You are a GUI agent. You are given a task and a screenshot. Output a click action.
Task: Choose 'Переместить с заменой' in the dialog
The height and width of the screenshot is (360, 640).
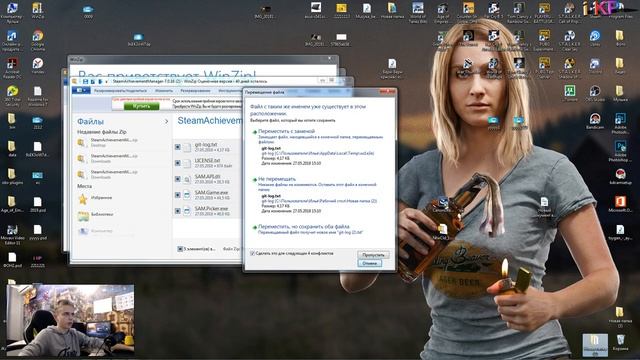(286, 131)
